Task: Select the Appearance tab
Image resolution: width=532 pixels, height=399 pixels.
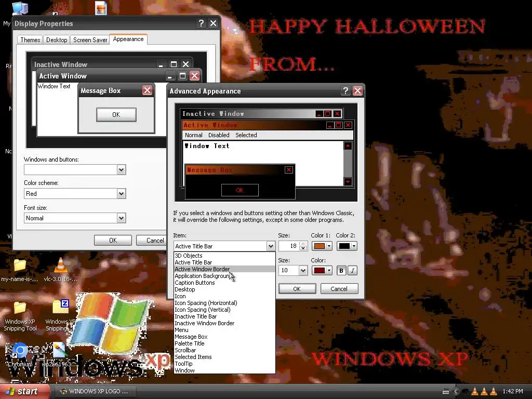Action: coord(128,39)
